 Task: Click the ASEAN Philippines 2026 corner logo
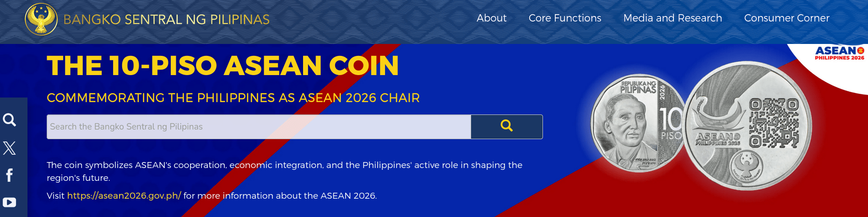[839, 53]
